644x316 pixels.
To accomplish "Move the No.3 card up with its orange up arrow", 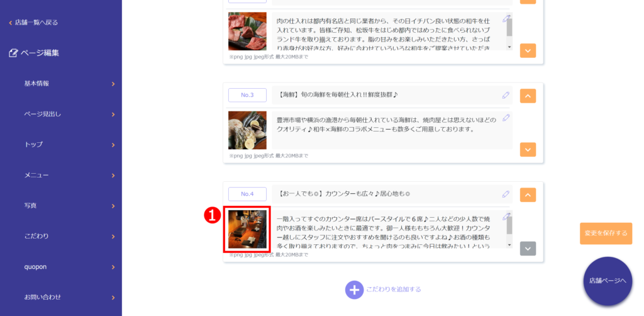I will point(528,96).
